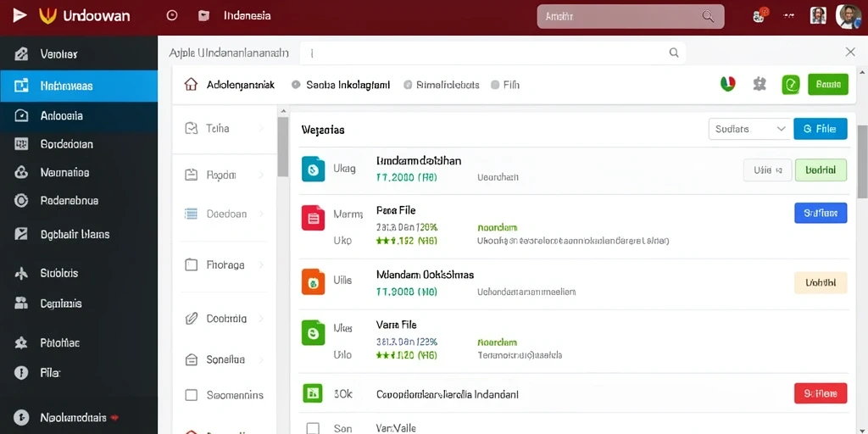Click the red Pana File document icon
The height and width of the screenshot is (434, 868).
tap(314, 218)
